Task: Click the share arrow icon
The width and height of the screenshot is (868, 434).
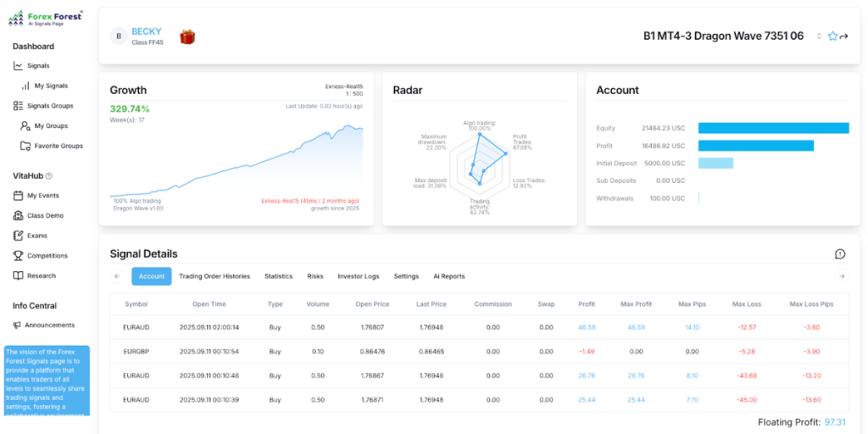Action: pyautogui.click(x=844, y=36)
